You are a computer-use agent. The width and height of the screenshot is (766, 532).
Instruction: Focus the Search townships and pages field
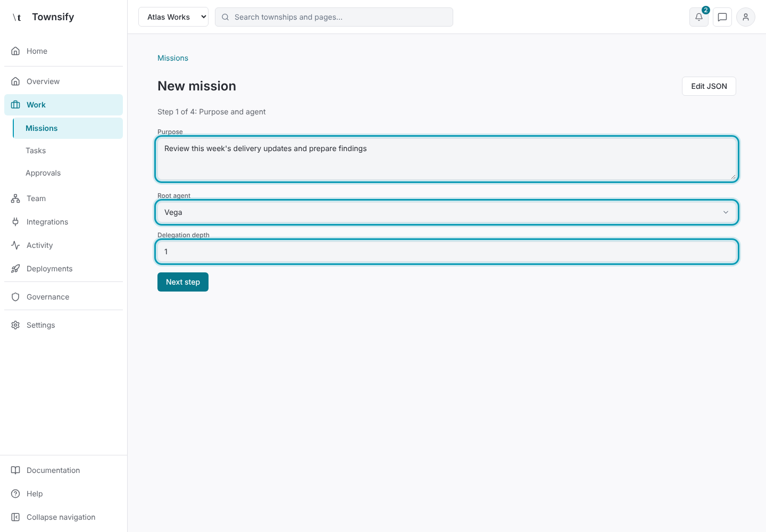[x=334, y=17]
